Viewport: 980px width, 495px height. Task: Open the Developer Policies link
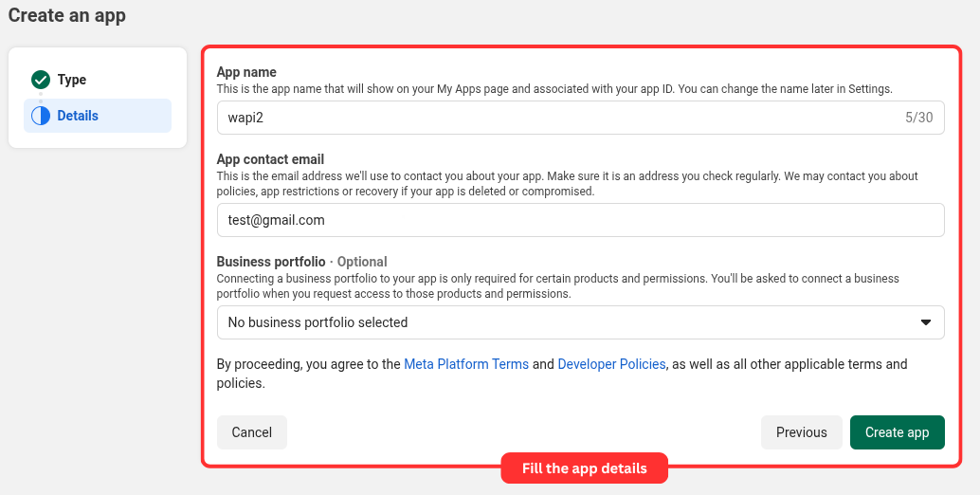tap(611, 364)
